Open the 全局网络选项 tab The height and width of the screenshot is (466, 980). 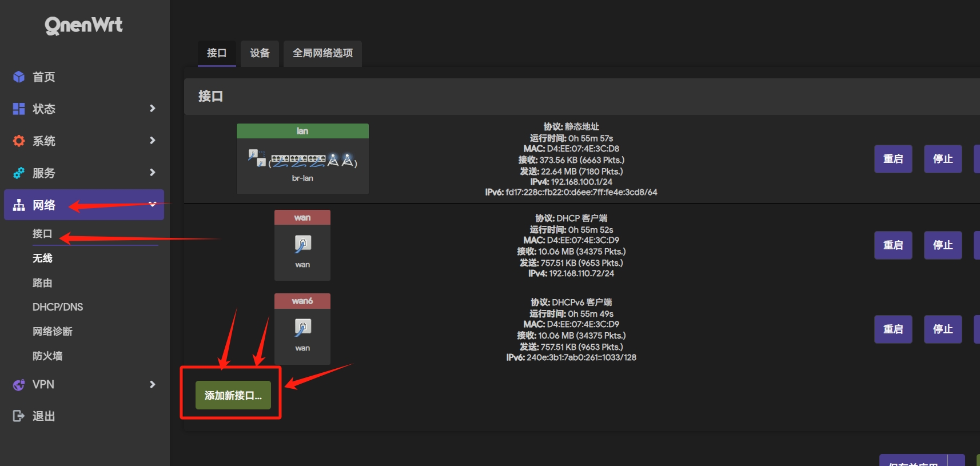point(322,53)
